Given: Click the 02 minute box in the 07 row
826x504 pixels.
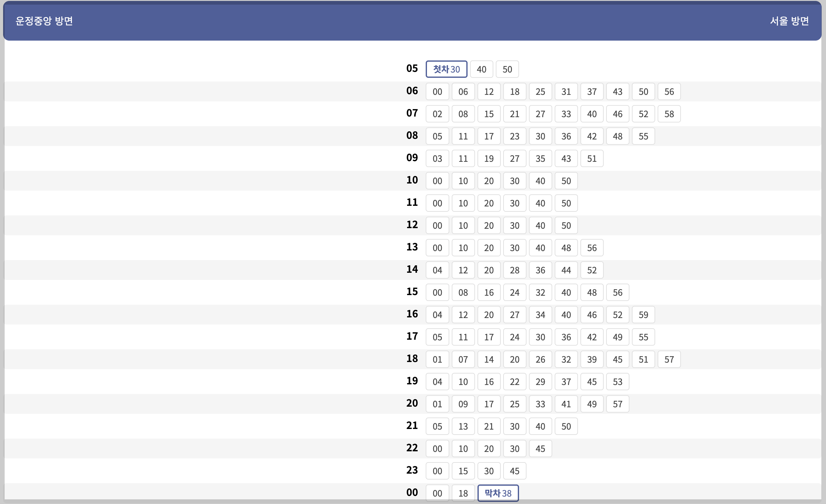Looking at the screenshot, I should 437,114.
